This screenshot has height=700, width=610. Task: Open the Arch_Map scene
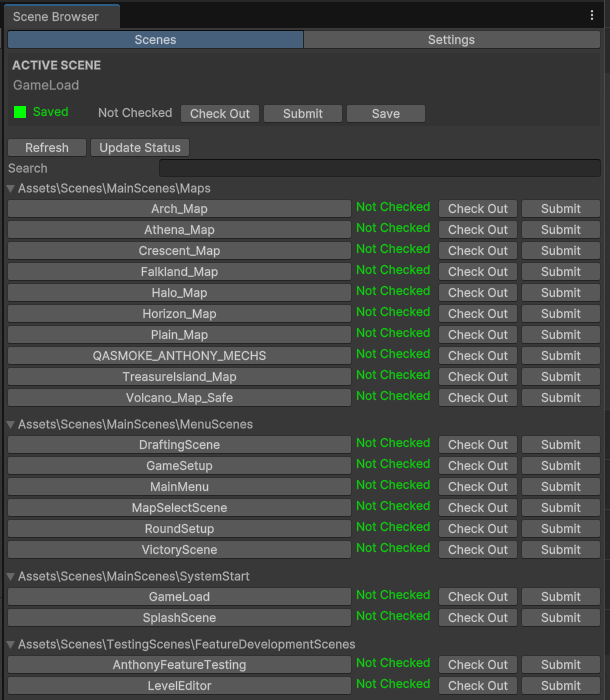point(179,209)
